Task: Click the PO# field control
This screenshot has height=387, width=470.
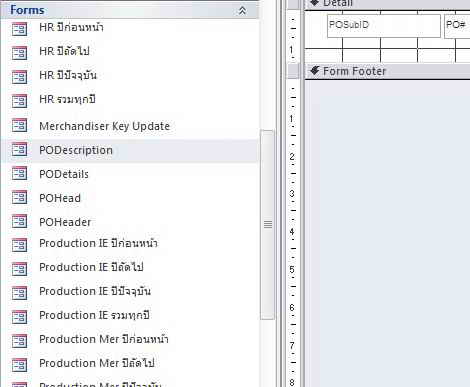Action: tap(457, 26)
